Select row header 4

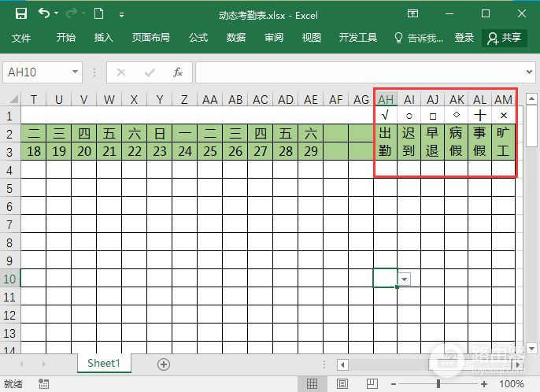pos(9,170)
